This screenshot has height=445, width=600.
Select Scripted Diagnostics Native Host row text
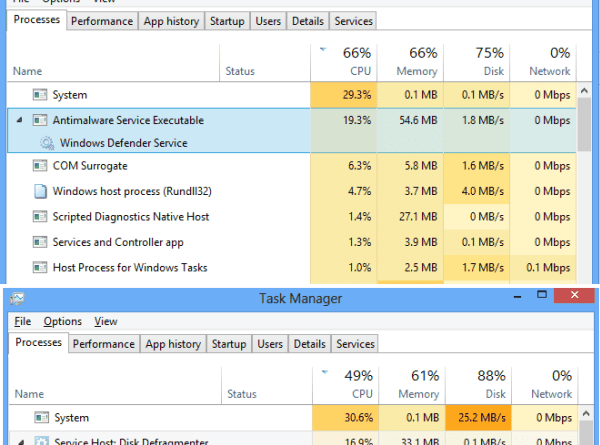[131, 217]
